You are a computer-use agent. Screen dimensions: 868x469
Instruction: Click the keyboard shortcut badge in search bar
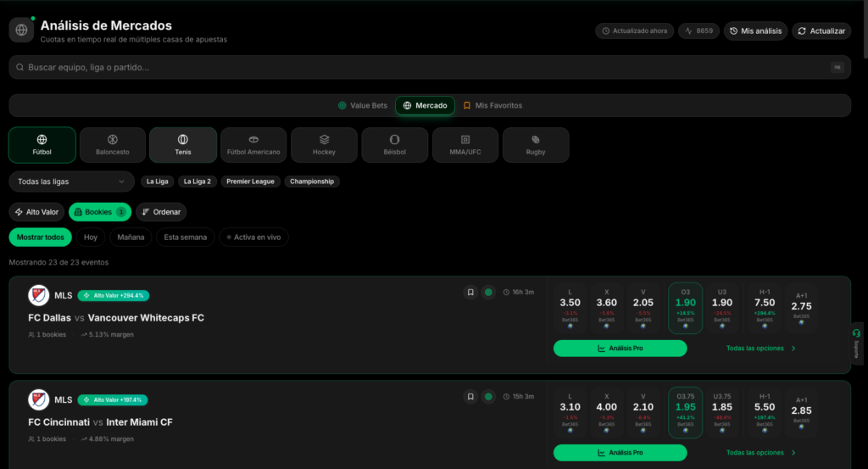pos(837,68)
